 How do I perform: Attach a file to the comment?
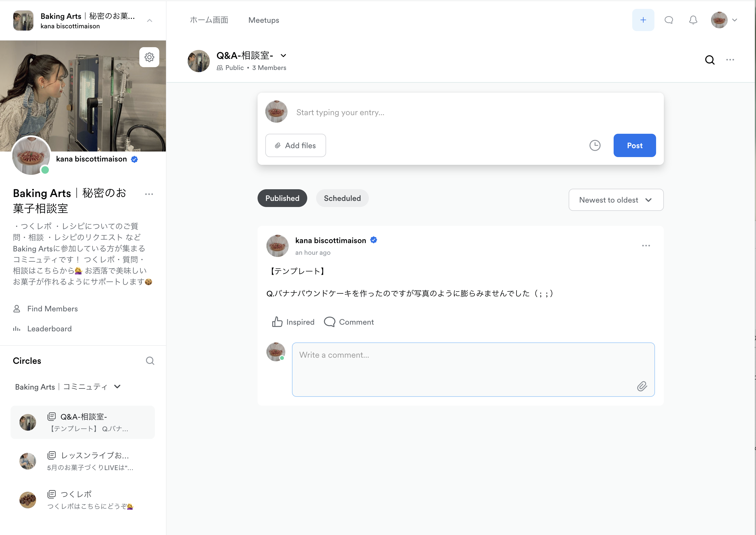point(642,386)
